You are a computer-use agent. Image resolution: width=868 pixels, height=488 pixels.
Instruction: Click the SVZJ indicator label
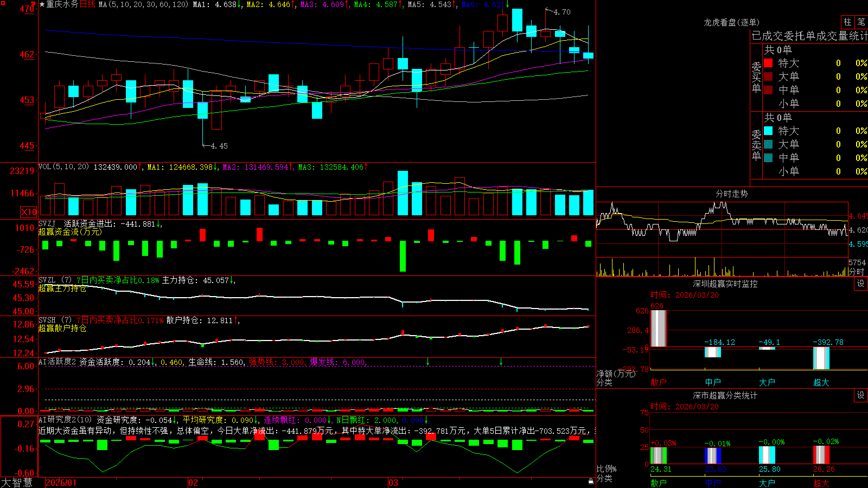pos(47,223)
